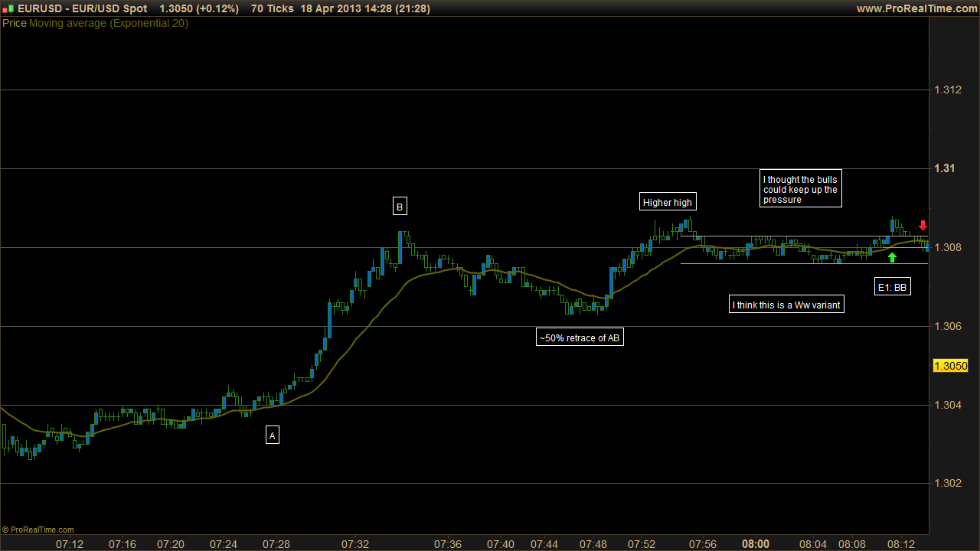This screenshot has width=980, height=551.
Task: Click the '© ProRealTime.com' footer text
Action: click(x=38, y=530)
